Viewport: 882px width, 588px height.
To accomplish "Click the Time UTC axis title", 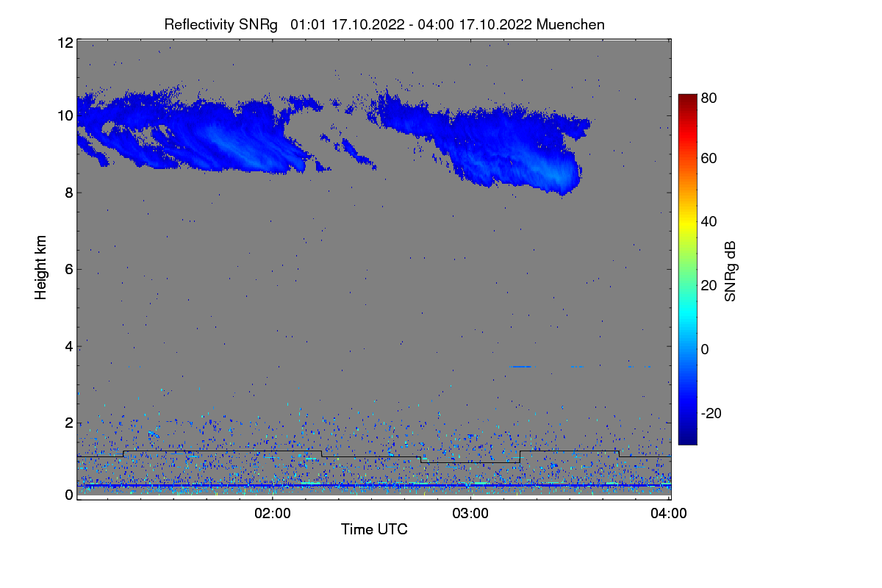I will [x=374, y=528].
